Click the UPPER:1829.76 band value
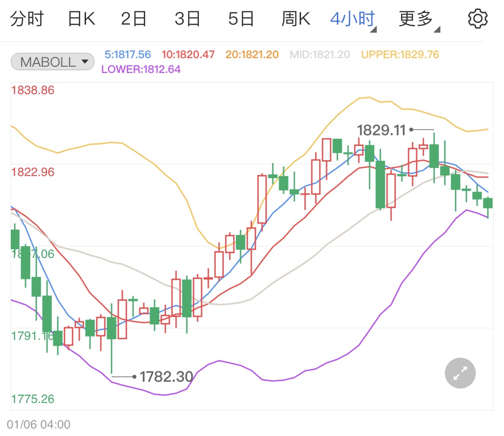 pos(400,55)
